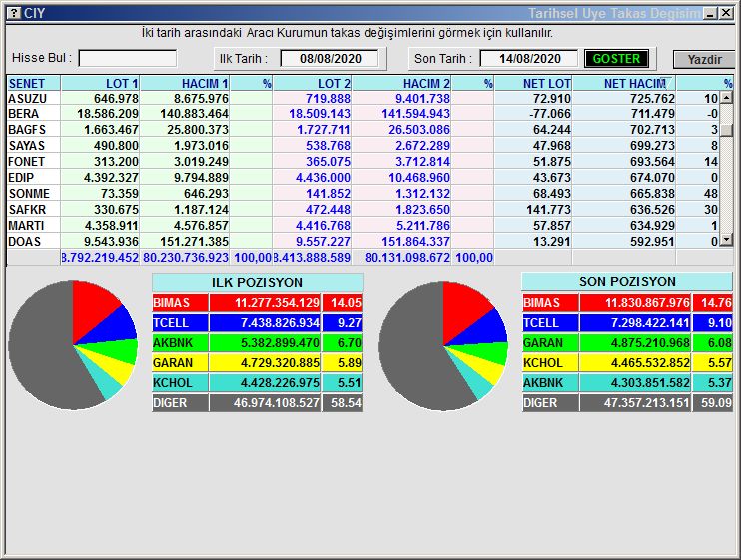Sort by NET LOT column header

pos(533,83)
